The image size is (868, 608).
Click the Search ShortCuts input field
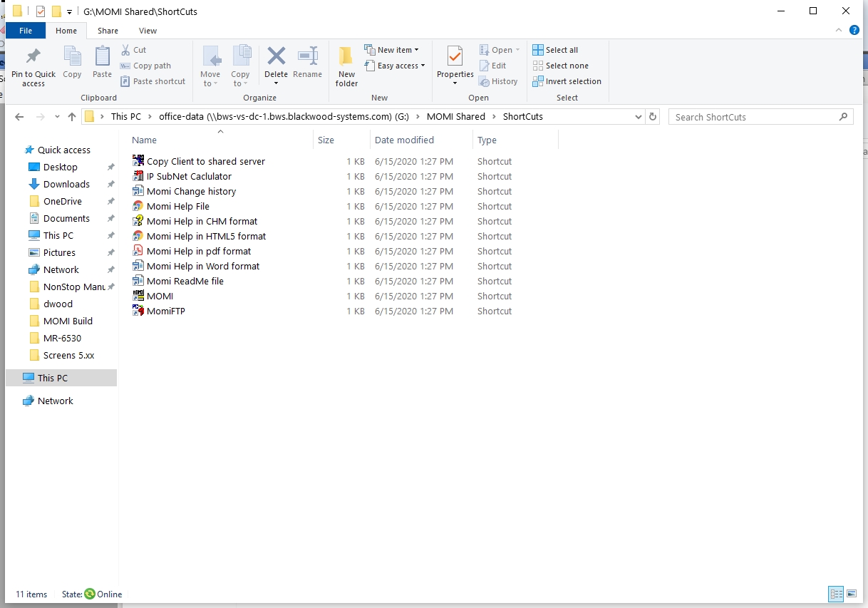pos(754,117)
